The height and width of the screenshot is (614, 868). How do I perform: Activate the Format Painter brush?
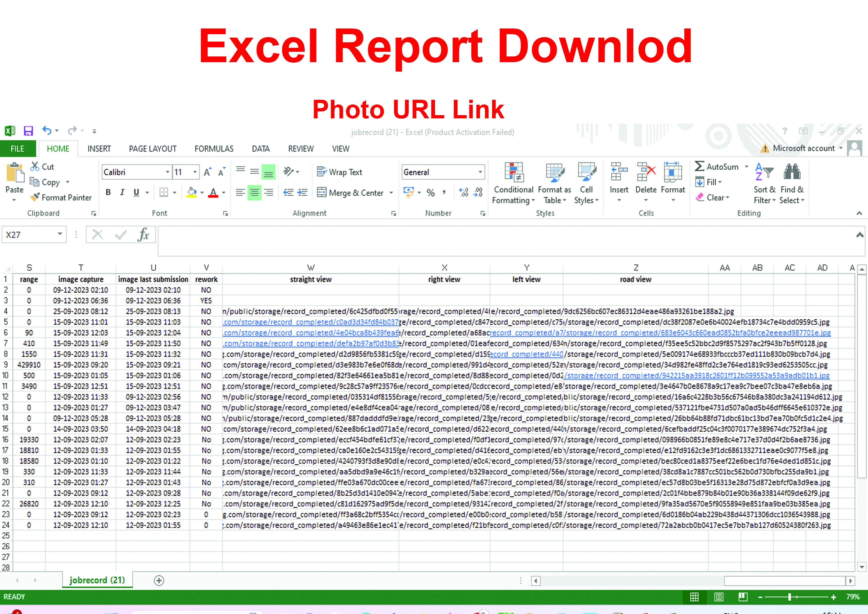tap(61, 197)
